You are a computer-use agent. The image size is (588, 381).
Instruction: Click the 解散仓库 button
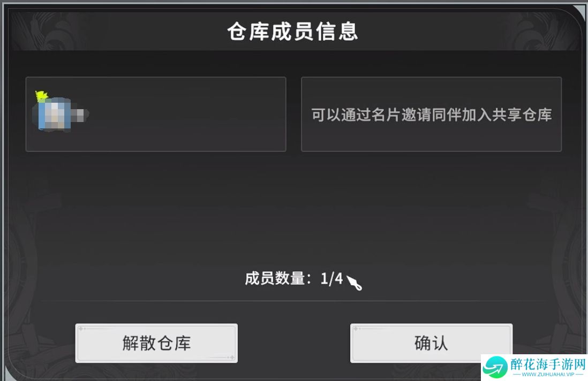pyautogui.click(x=156, y=343)
